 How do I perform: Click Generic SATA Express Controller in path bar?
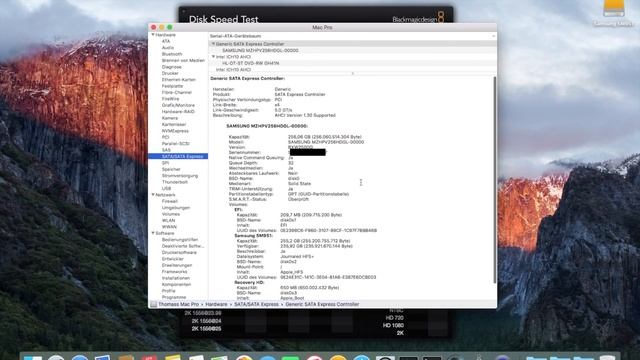coord(322,304)
